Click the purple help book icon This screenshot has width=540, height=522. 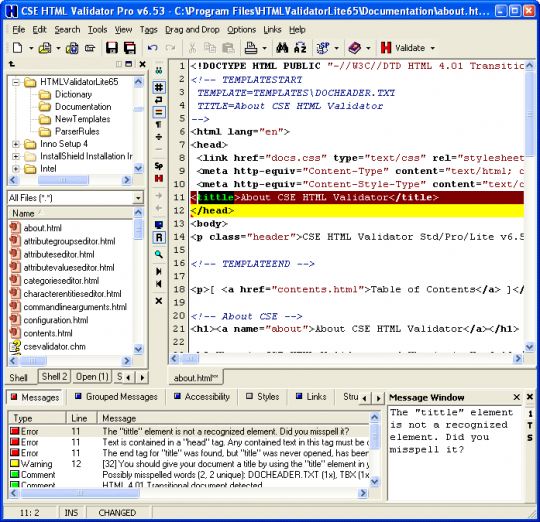354,48
